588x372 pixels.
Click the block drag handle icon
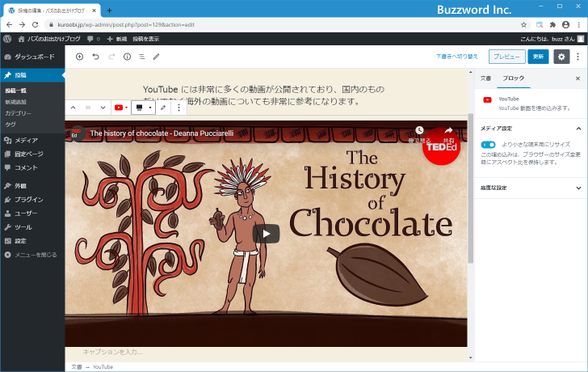click(88, 108)
